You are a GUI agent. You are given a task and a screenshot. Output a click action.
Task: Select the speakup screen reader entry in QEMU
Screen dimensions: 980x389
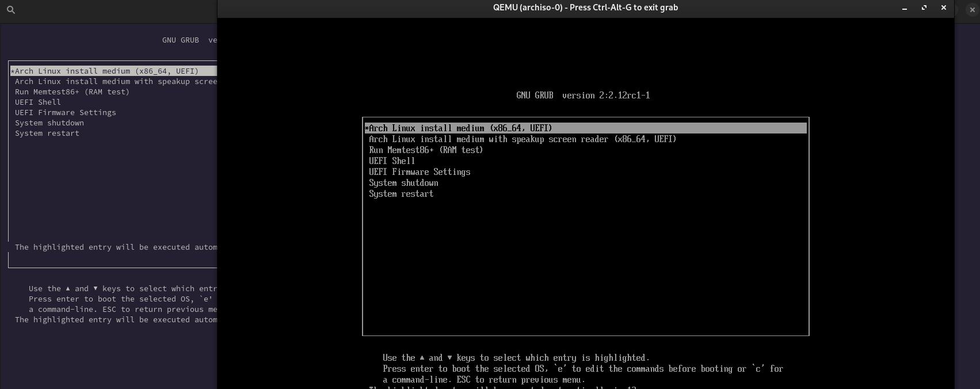click(x=523, y=139)
